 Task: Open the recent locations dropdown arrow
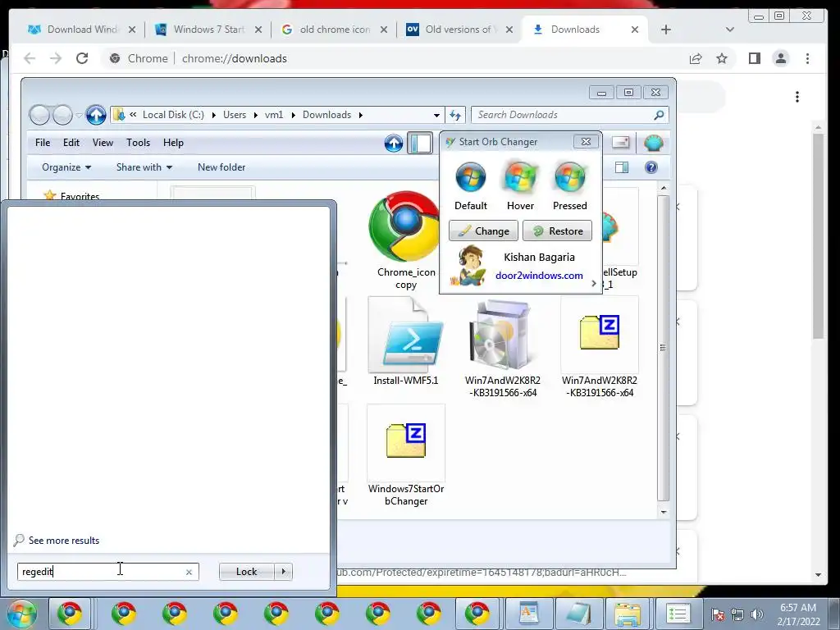[79, 115]
